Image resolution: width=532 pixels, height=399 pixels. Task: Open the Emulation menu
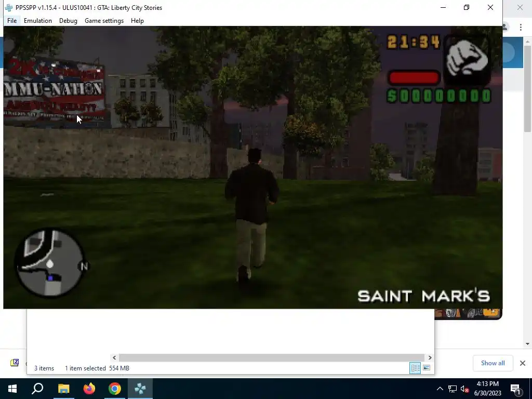tap(37, 21)
